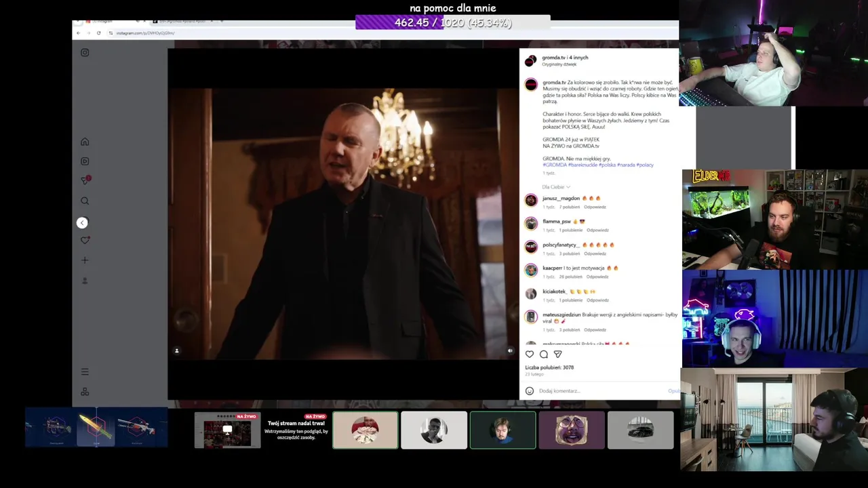Image resolution: width=868 pixels, height=488 pixels.
Task: Like the post with heart icon
Action: (530, 354)
